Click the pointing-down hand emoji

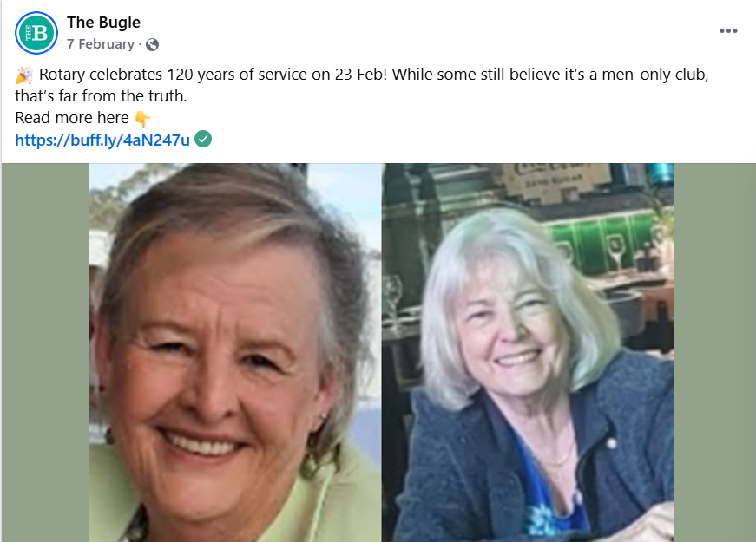click(x=142, y=119)
